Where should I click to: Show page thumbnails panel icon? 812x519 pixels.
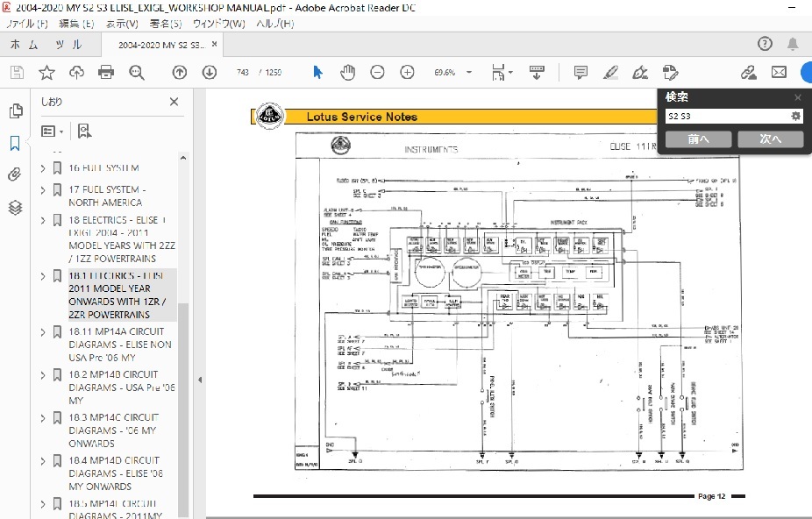tap(16, 110)
